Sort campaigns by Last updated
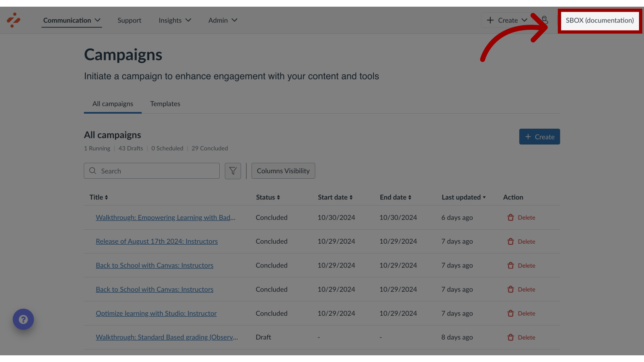Image resolution: width=644 pixels, height=362 pixels. pos(463,197)
